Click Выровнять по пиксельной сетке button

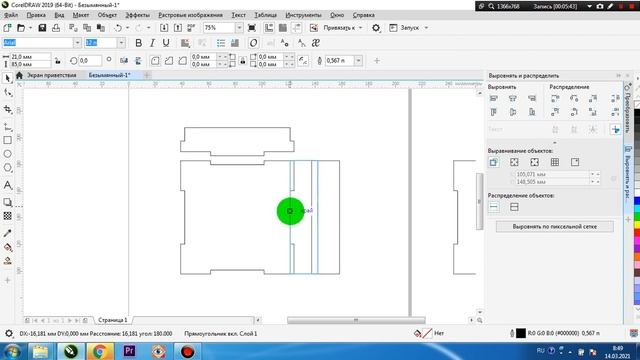click(x=554, y=227)
